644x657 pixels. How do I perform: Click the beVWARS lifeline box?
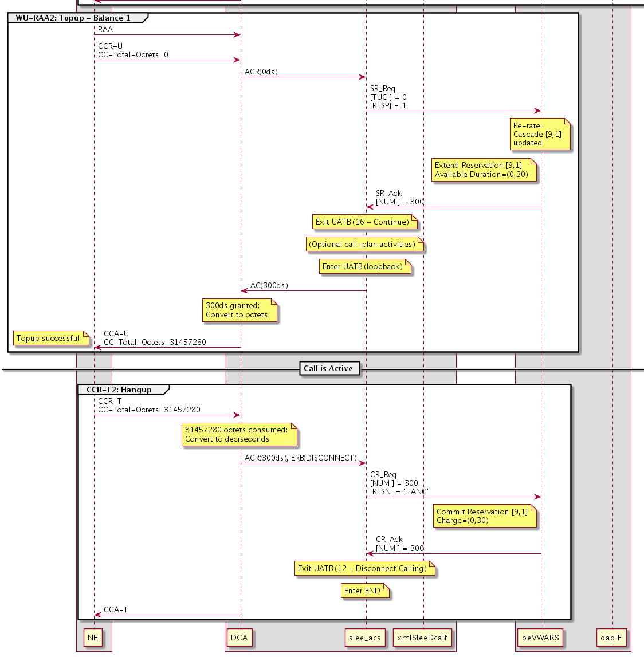539,638
